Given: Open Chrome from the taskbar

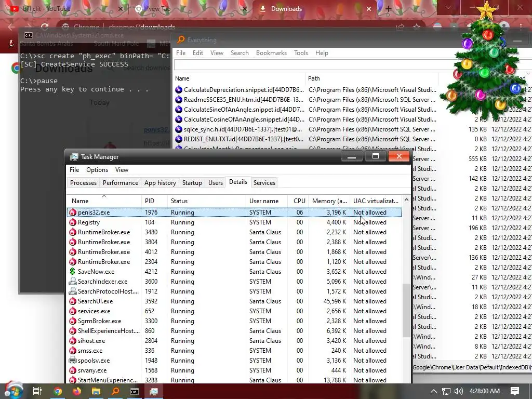Looking at the screenshot, I should pyautogui.click(x=58, y=391).
